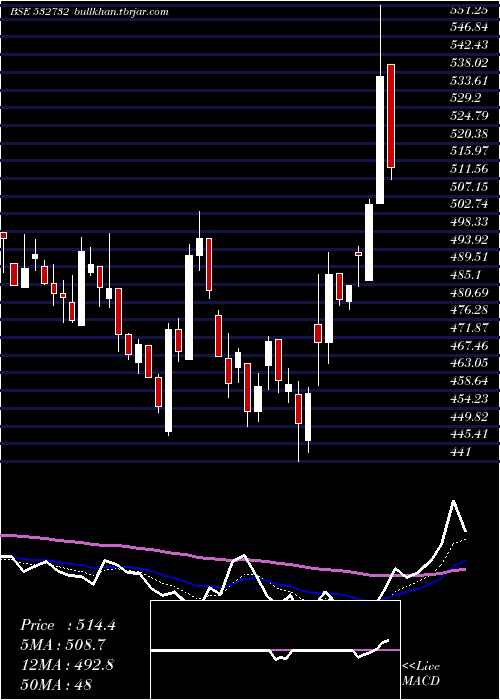Click the tallest white candlestick near 533
The height and width of the screenshot is (700, 500).
(x=380, y=140)
